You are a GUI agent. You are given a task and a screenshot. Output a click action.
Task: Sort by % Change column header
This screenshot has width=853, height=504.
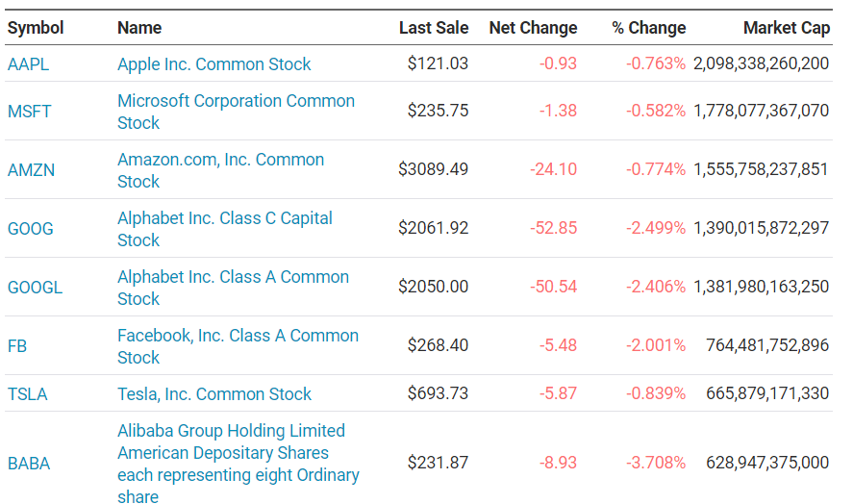tap(648, 28)
